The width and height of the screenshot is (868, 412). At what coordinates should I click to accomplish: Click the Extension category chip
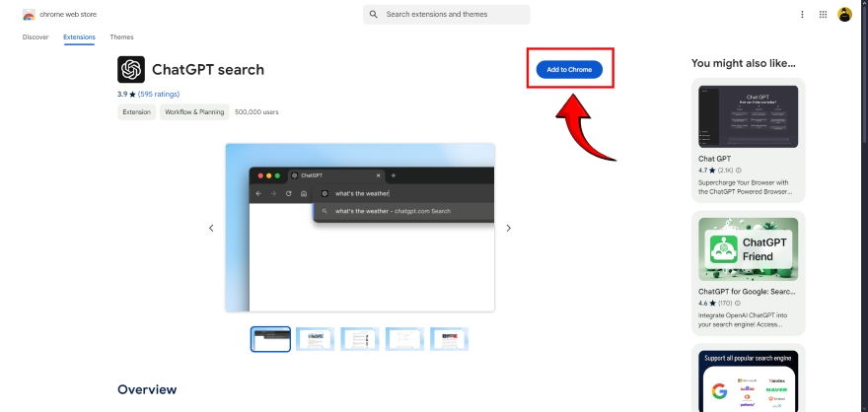pos(137,111)
